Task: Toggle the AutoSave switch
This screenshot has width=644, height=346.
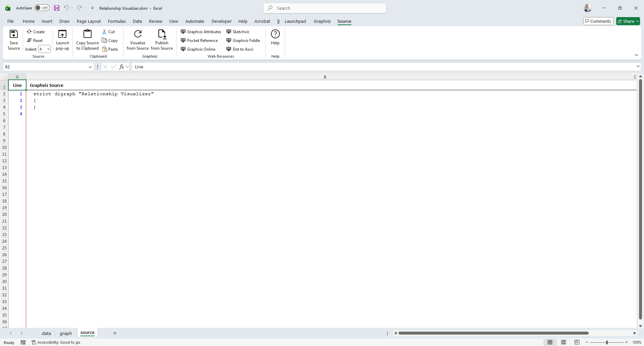Action: click(x=42, y=8)
